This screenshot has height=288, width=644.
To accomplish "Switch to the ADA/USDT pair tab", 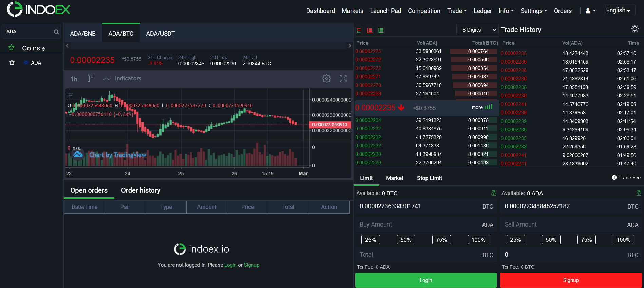I will coord(160,34).
